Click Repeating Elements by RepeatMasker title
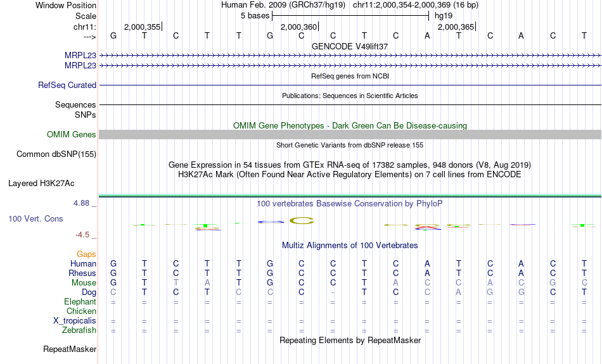 tap(350, 340)
